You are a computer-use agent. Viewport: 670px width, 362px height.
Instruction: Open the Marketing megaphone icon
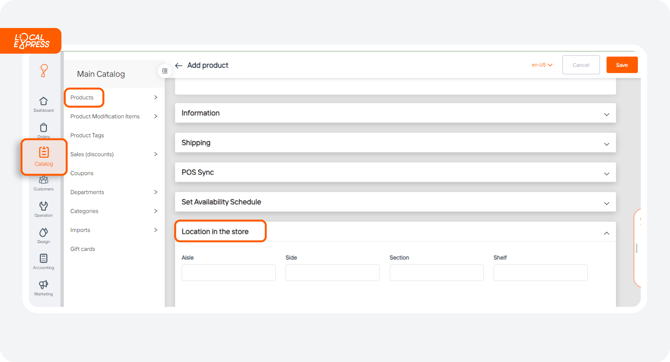point(43,285)
